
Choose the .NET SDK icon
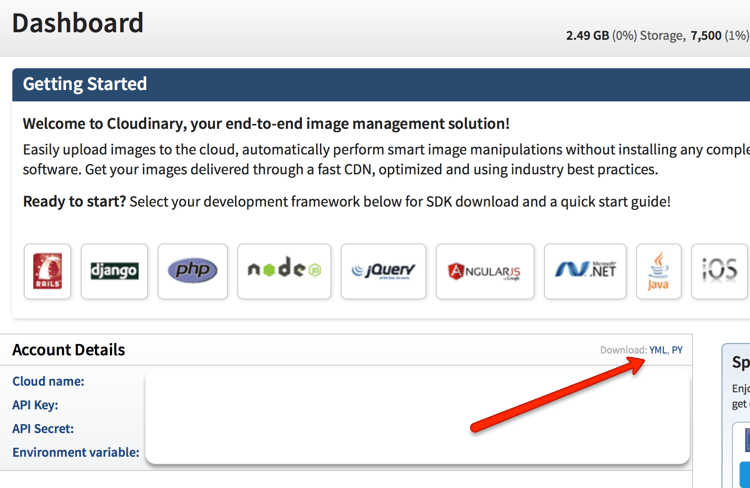585,271
